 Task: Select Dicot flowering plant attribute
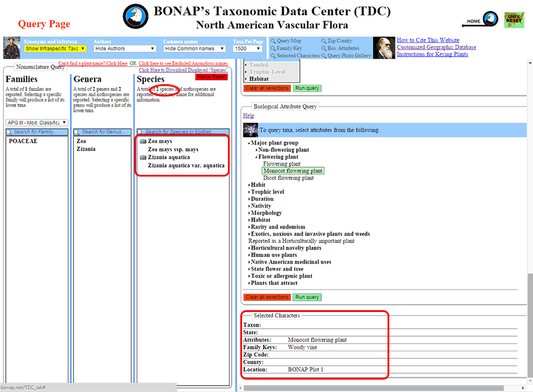tap(288, 178)
